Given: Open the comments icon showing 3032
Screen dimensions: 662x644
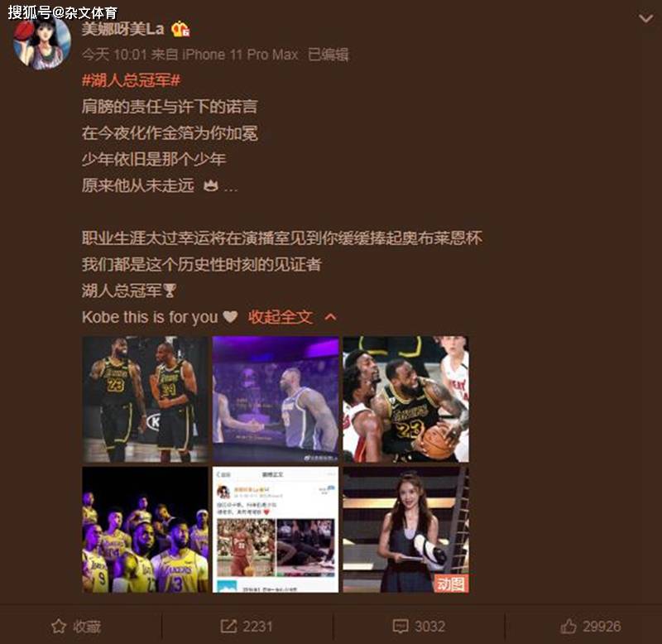Looking at the screenshot, I should [x=401, y=627].
